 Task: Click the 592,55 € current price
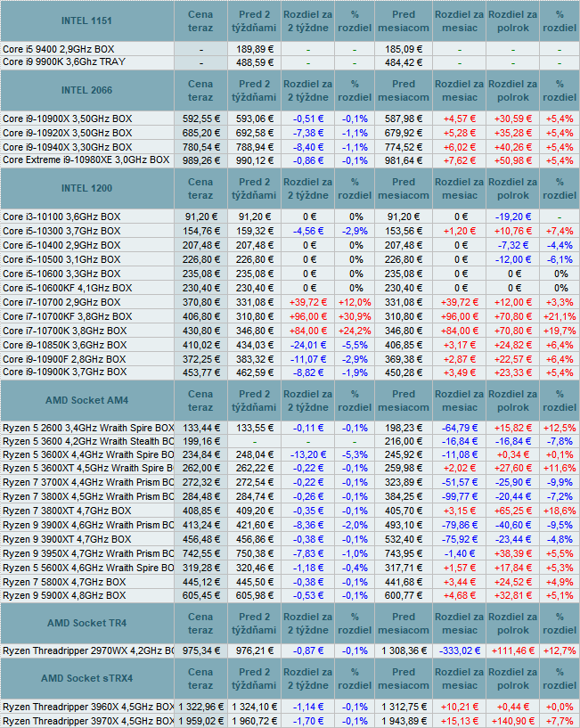pyautogui.click(x=200, y=119)
